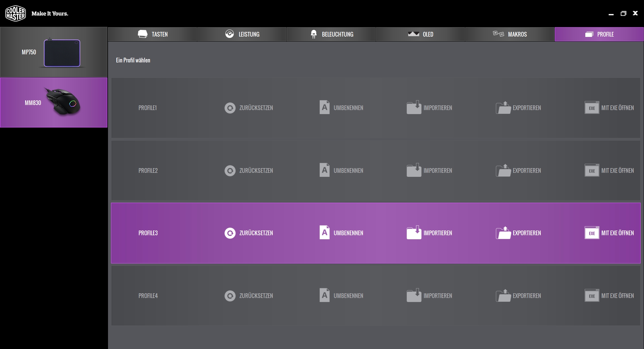Click the reset icon for PROFILE2
This screenshot has width=644, height=349.
(x=230, y=170)
